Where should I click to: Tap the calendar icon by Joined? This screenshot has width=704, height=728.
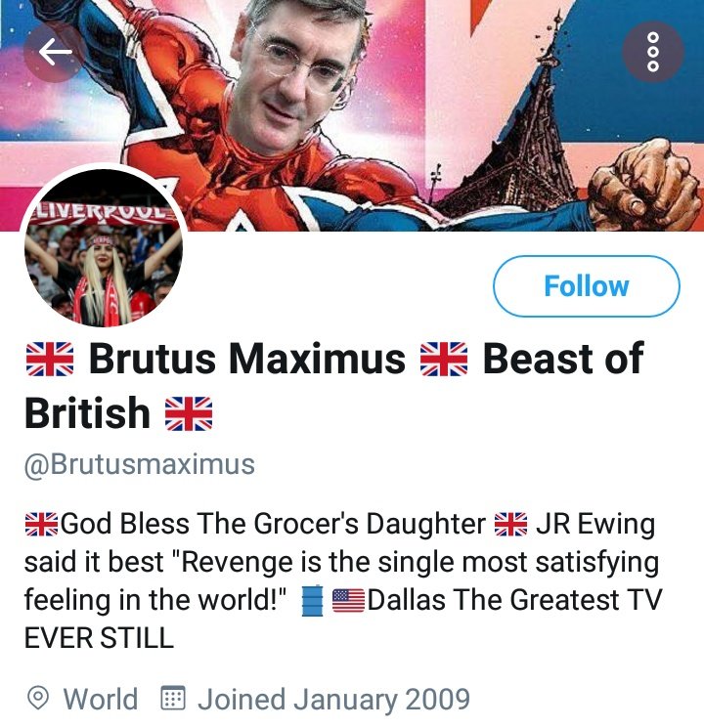tap(173, 698)
